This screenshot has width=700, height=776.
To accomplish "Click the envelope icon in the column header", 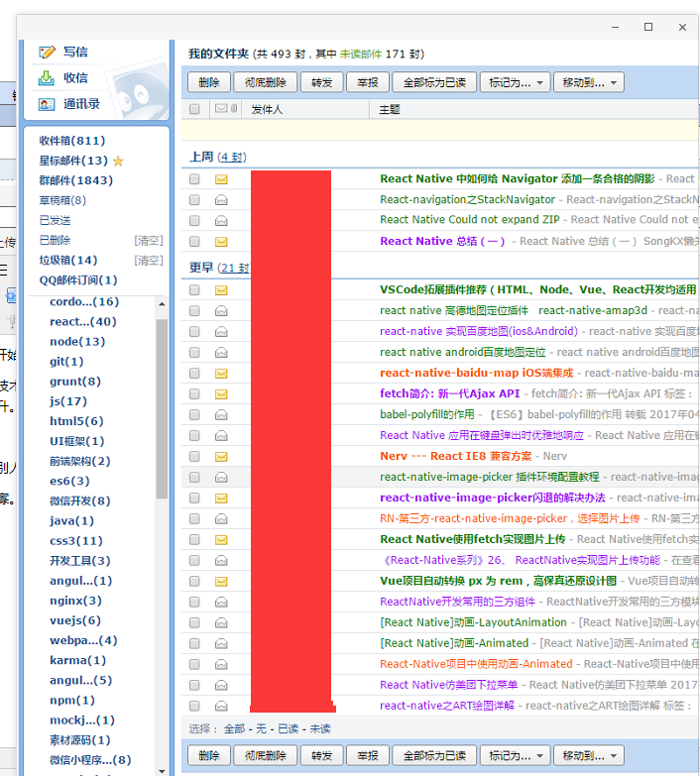I will pos(221,109).
